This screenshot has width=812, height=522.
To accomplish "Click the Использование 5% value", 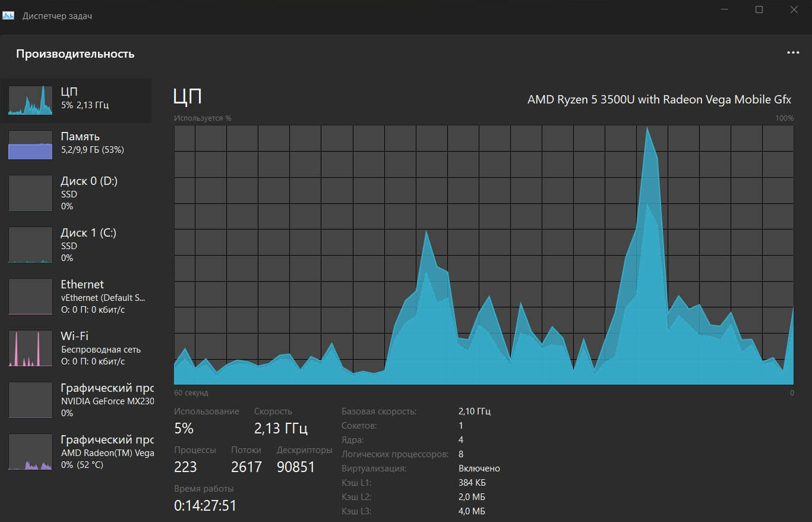I will (184, 428).
